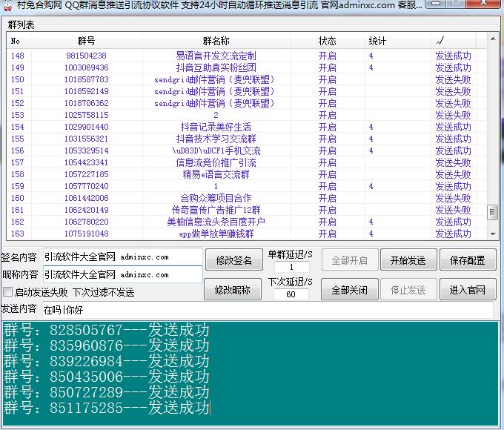Click the group list scrollbar thumb
The image size is (504, 430).
(492, 212)
